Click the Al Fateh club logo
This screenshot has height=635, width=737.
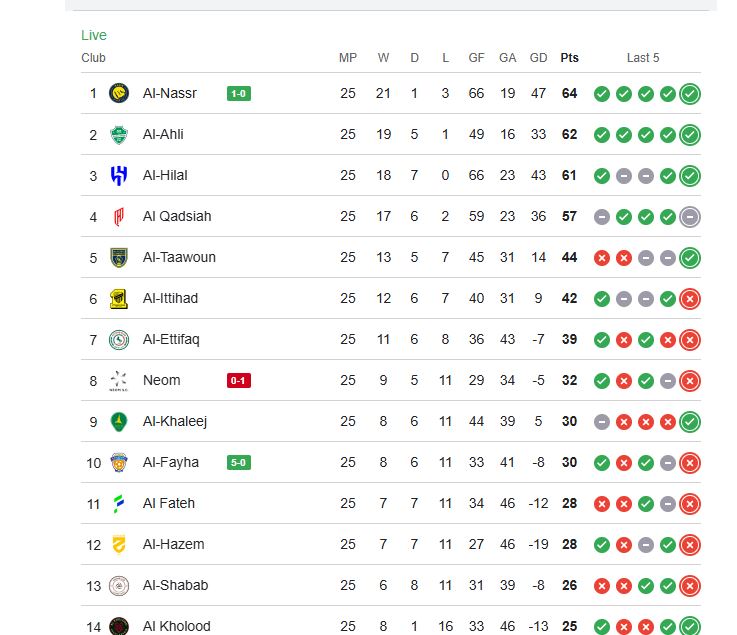(x=119, y=503)
